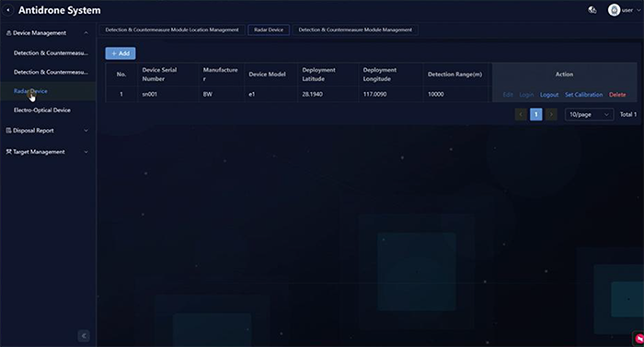644x347 pixels.
Task: Click the Add button
Action: point(121,53)
